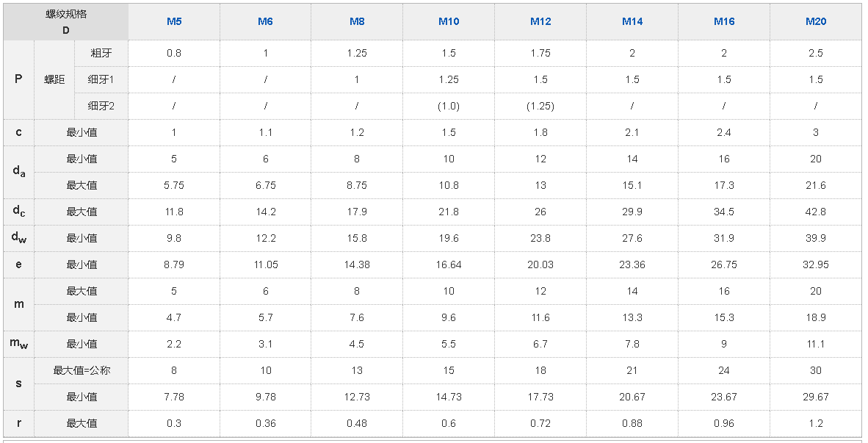Viewport: 868px width, 443px height.
Task: Select the 11.1 cell in the mw row
Action: click(x=816, y=344)
